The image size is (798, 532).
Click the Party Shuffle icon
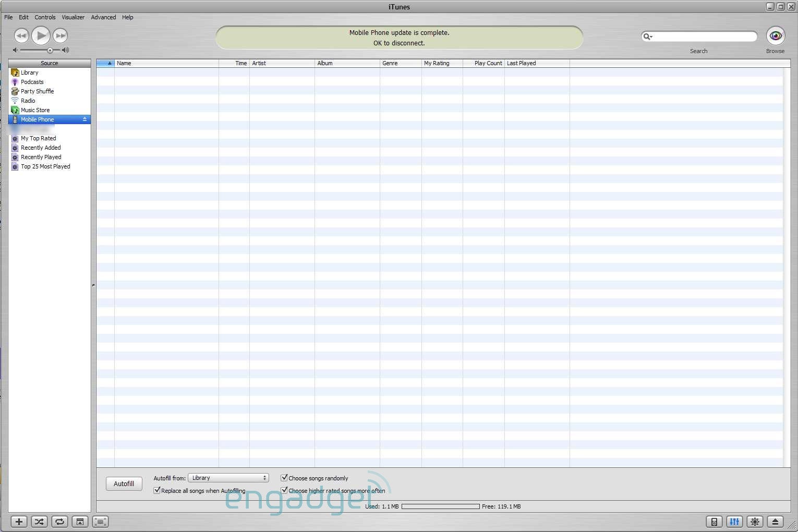15,91
